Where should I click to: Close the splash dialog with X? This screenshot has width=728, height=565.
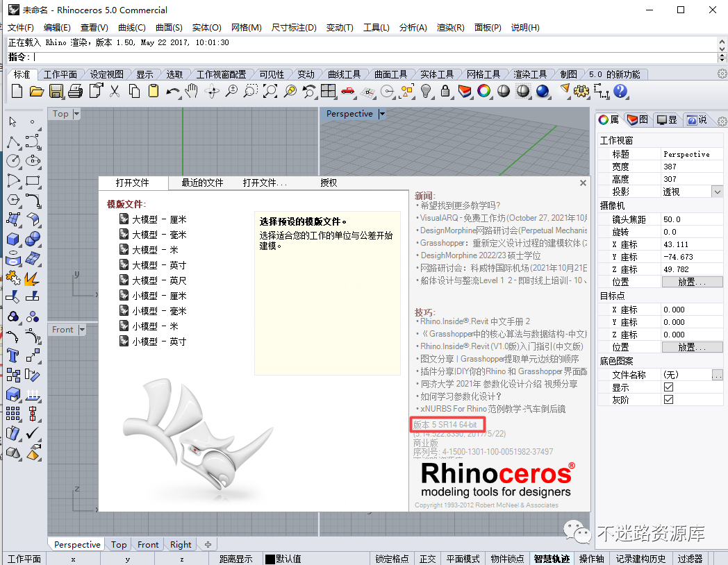583,183
